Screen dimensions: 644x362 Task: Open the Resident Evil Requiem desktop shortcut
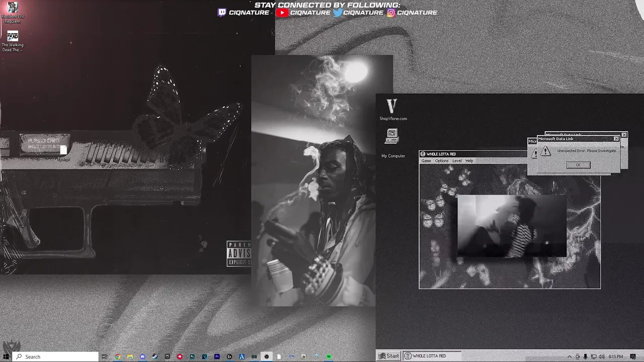point(13,13)
